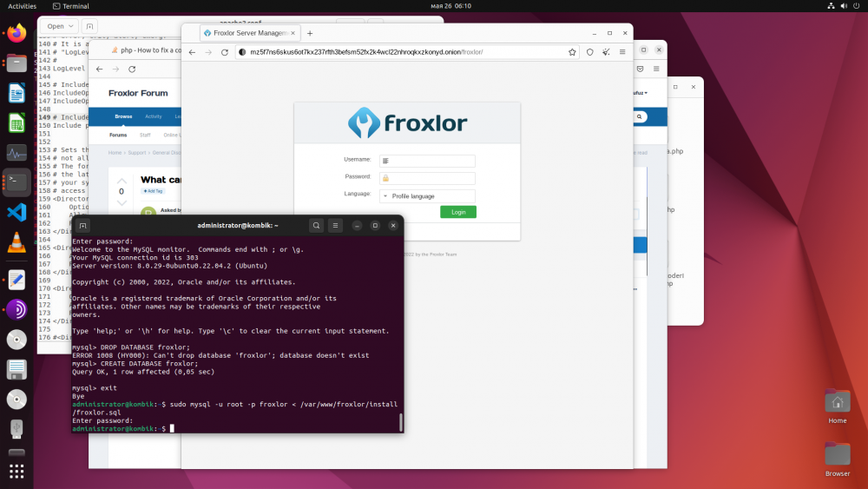This screenshot has width=868, height=489.
Task: Upvote the forum question arrow
Action: (x=122, y=181)
